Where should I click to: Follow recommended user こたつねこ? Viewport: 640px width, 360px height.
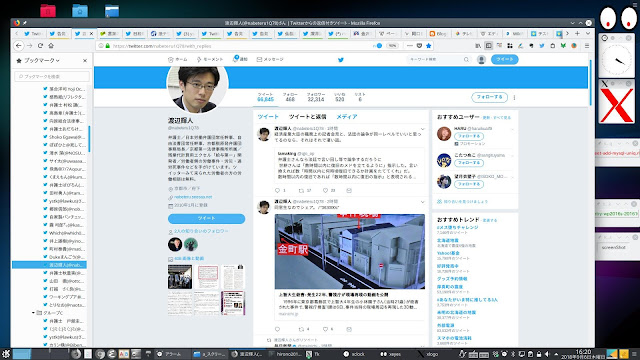pyautogui.click(x=469, y=163)
